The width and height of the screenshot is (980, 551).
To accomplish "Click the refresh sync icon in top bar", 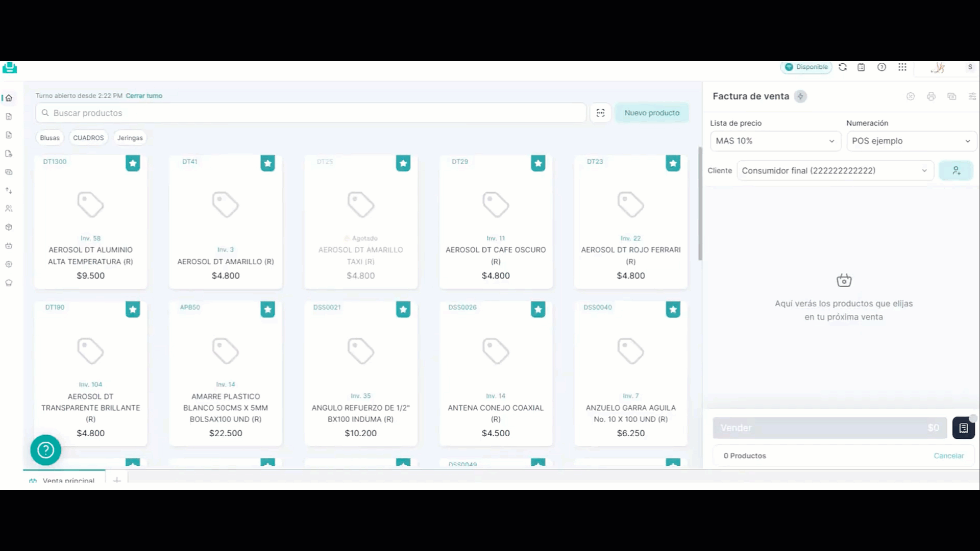I will pos(843,67).
